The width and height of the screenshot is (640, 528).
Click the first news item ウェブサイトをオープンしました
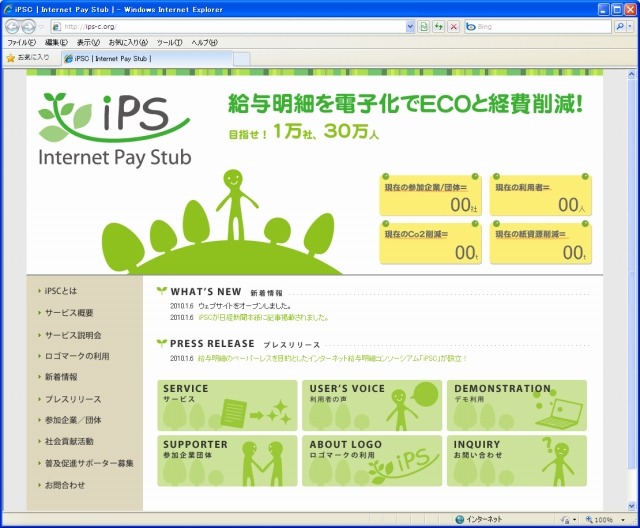(245, 306)
